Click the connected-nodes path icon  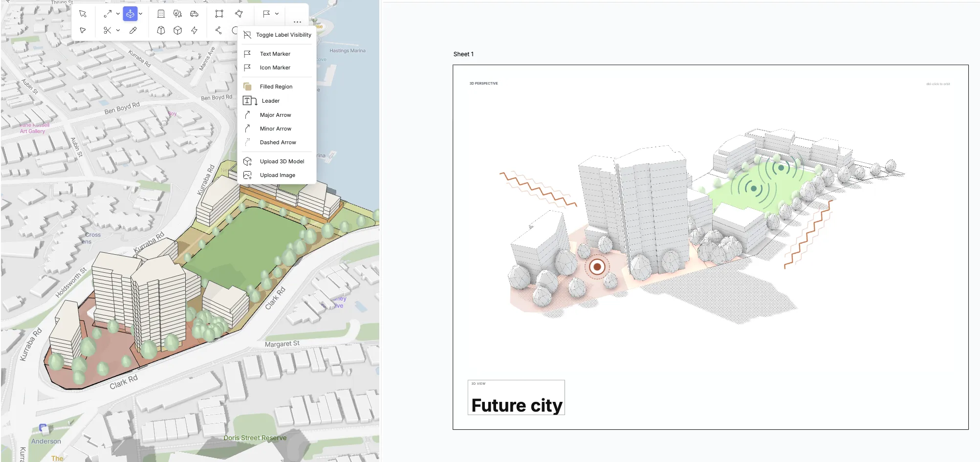[218, 30]
